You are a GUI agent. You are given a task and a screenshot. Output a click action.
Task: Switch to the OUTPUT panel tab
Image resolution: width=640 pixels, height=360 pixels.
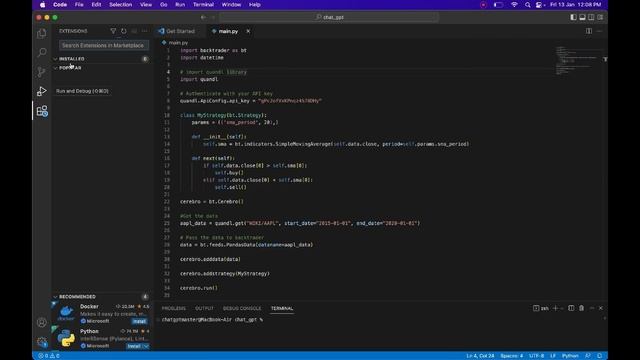tap(204, 308)
